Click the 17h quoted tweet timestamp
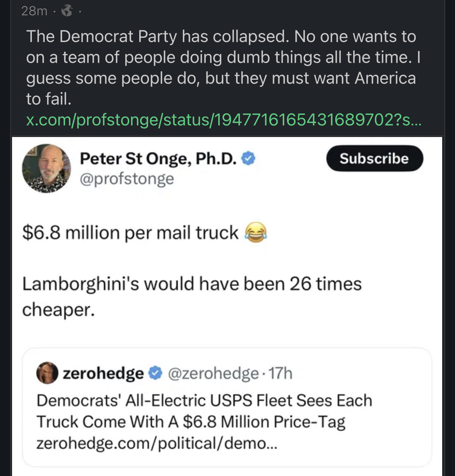The height and width of the screenshot is (476, 455). tap(280, 373)
